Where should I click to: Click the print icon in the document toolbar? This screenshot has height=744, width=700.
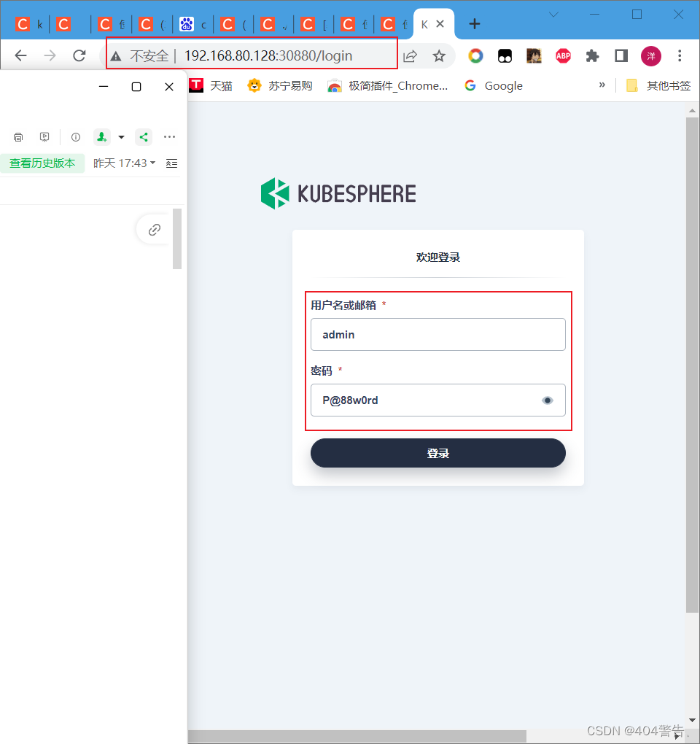click(18, 136)
